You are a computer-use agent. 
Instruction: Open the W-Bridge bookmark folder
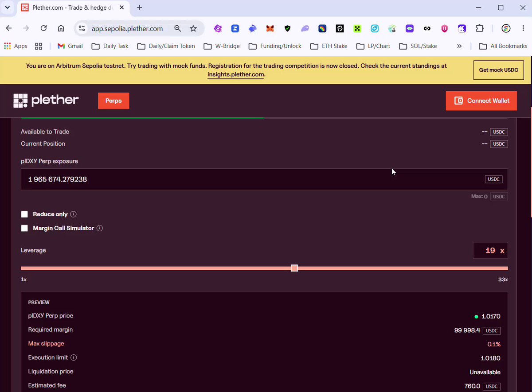[222, 46]
